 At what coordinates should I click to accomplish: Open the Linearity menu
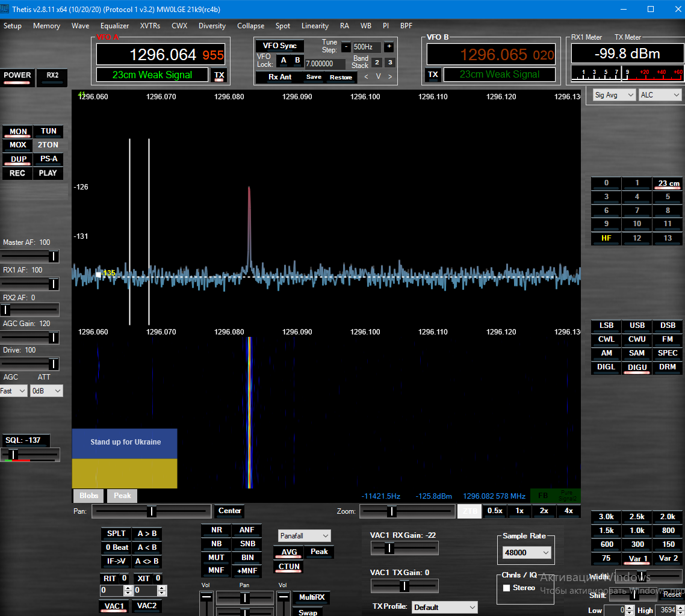point(315,26)
